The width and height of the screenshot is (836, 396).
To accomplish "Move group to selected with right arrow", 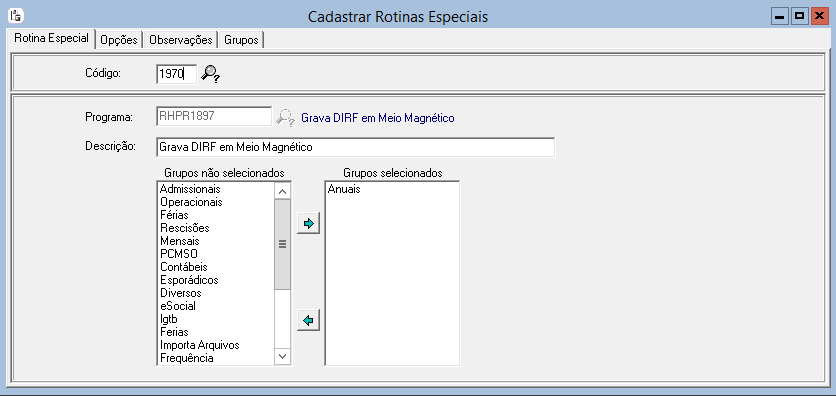I will click(308, 223).
